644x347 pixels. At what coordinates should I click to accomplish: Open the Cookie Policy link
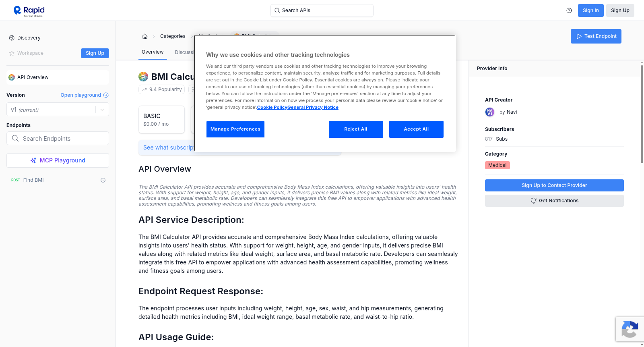272,107
